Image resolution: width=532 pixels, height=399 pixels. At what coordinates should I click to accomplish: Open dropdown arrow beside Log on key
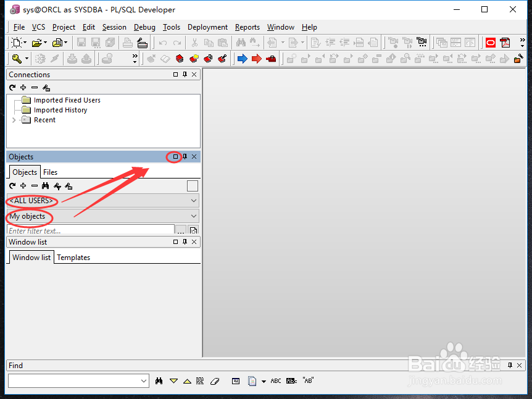click(27, 59)
